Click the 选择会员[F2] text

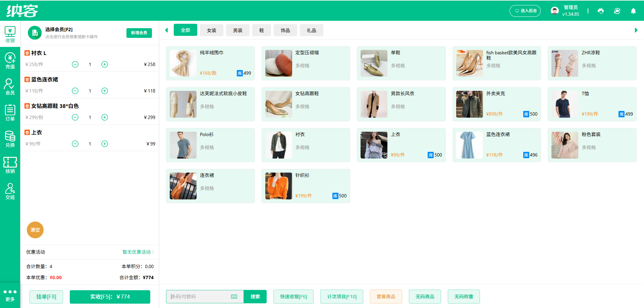pos(59,29)
